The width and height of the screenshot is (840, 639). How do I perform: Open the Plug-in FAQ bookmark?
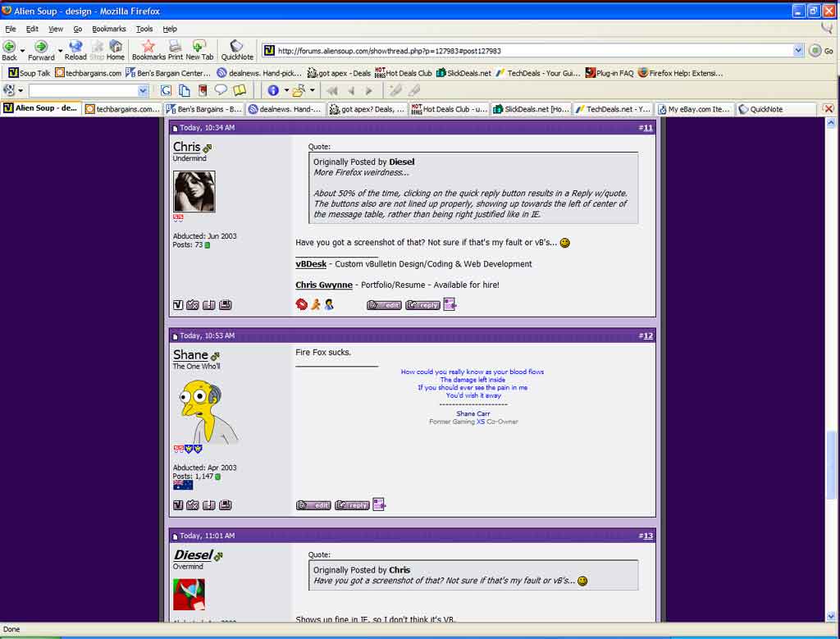coord(609,73)
